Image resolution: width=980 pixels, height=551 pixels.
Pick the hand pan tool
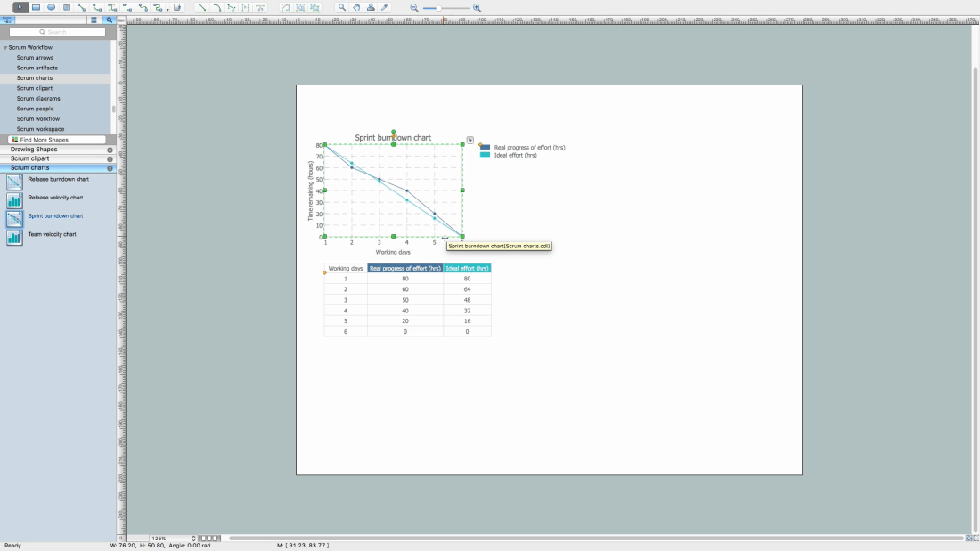[356, 7]
